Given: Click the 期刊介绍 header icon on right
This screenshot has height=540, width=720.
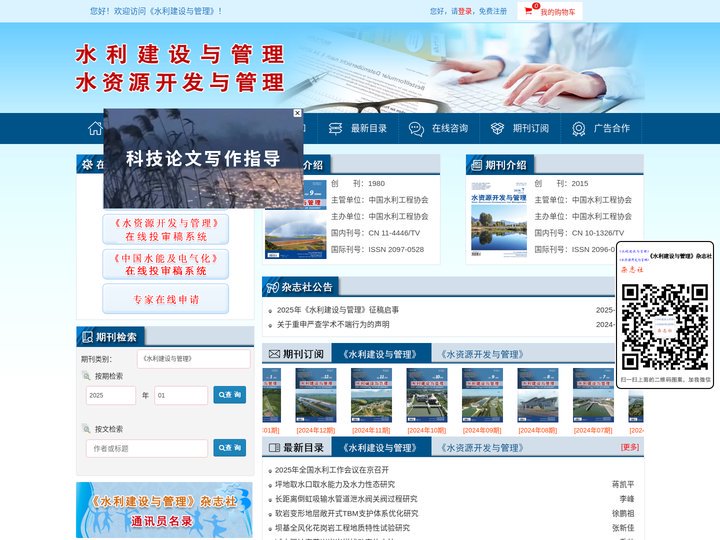Looking at the screenshot, I should coord(477,165).
